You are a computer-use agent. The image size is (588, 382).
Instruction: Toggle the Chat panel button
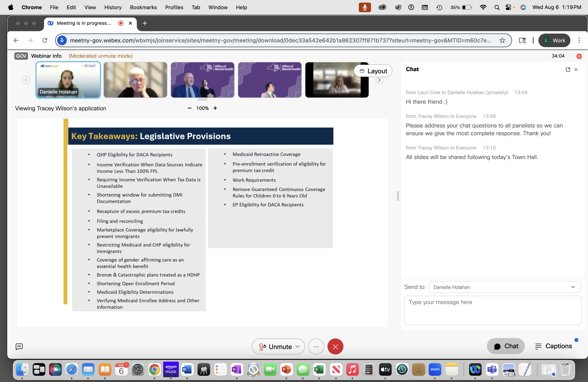[506, 346]
